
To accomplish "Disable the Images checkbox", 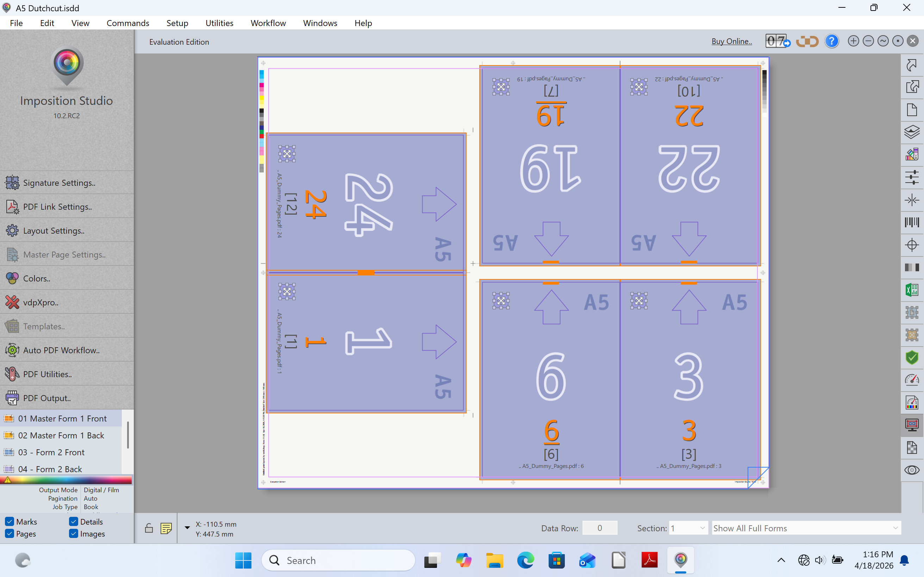I will coord(74,533).
